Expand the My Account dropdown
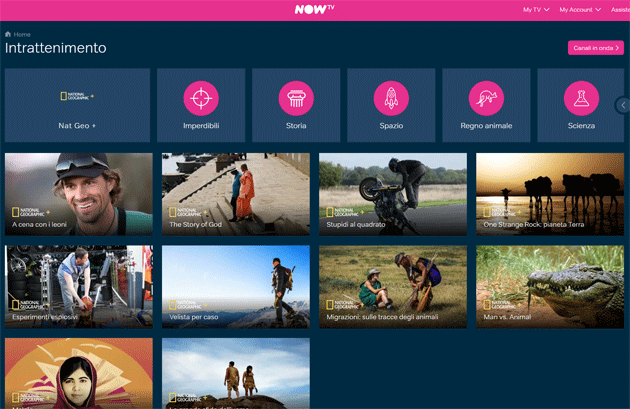The width and height of the screenshot is (630, 409). 581,10
